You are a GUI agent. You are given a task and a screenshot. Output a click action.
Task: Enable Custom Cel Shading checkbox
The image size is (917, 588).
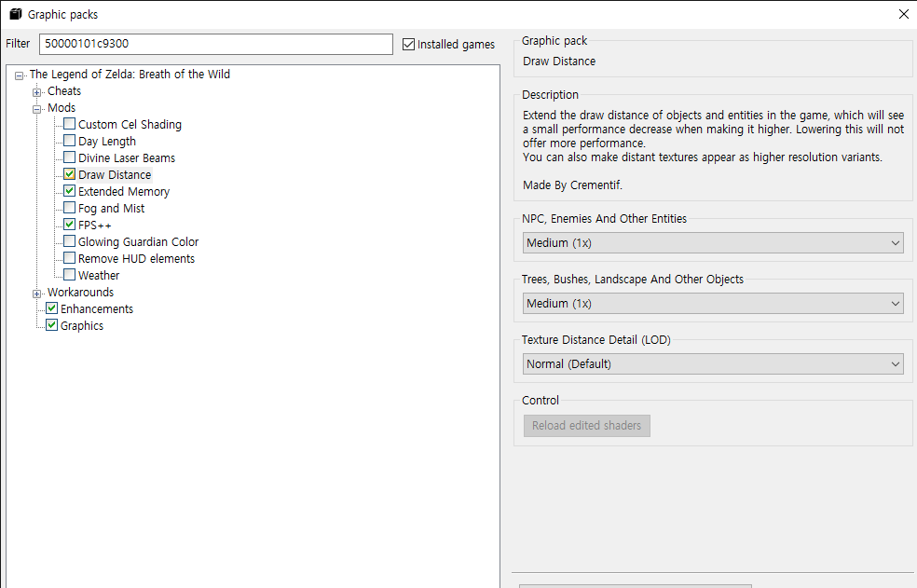pos(70,123)
